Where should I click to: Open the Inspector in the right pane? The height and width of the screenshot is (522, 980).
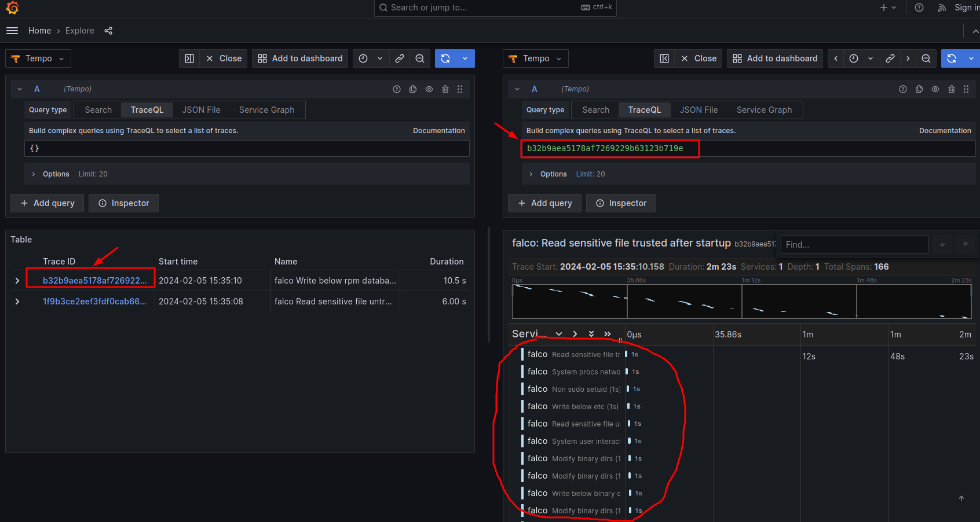(621, 203)
